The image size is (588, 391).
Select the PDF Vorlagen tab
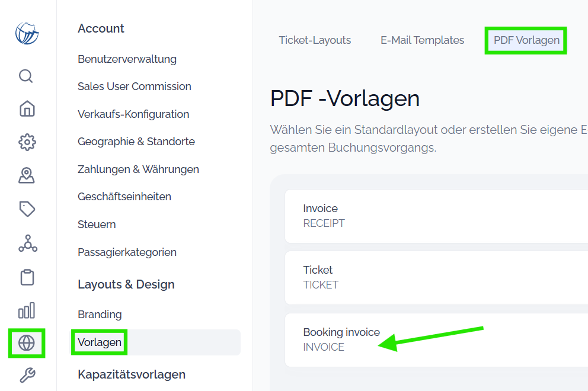point(525,40)
